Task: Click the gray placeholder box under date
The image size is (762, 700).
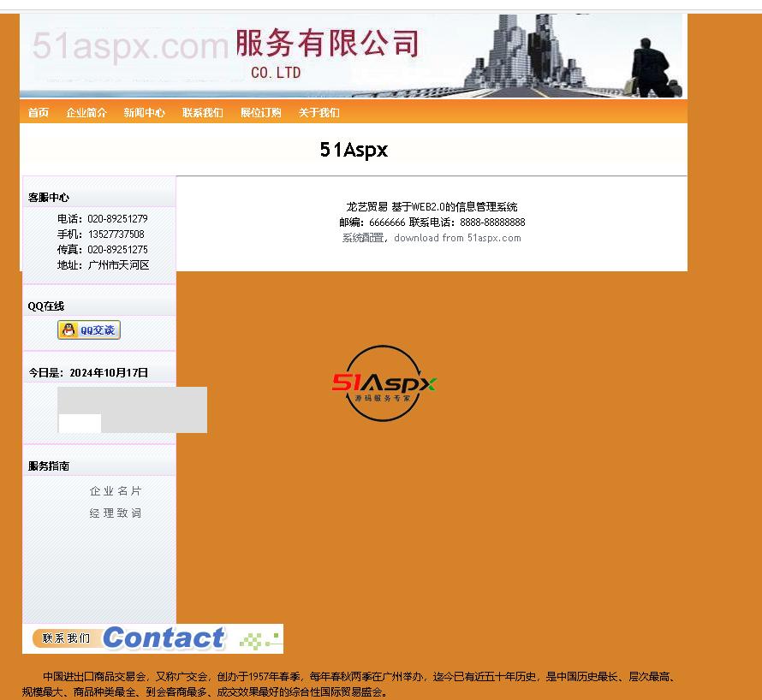Action: pyautogui.click(x=132, y=410)
